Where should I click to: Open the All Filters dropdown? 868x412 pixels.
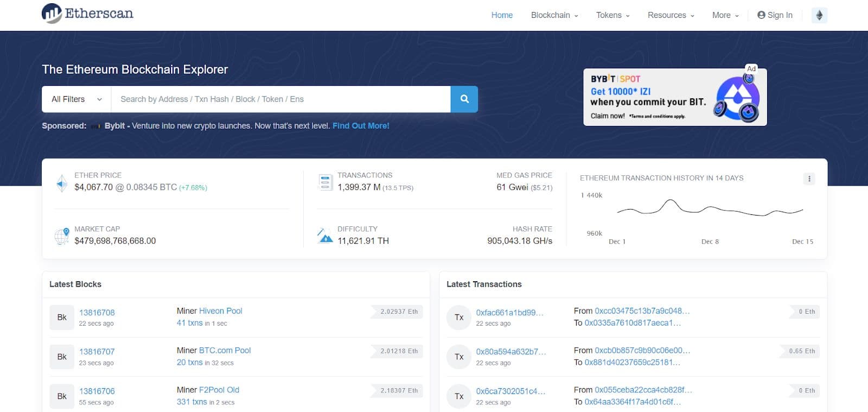(x=76, y=99)
